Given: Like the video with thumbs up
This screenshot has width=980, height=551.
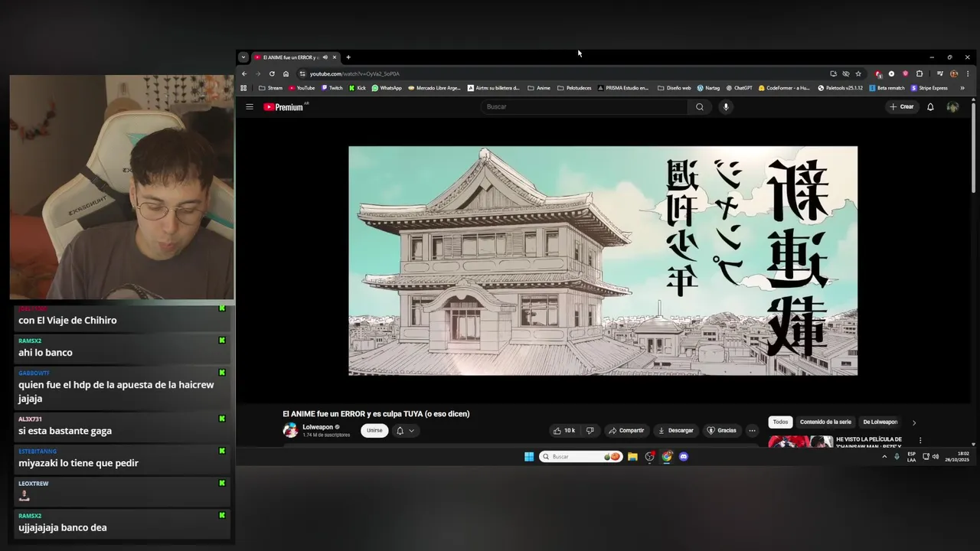Looking at the screenshot, I should point(564,431).
